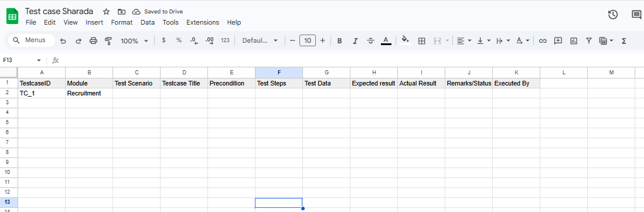644x212 pixels.
Task: Open the File menu
Action: tap(31, 22)
